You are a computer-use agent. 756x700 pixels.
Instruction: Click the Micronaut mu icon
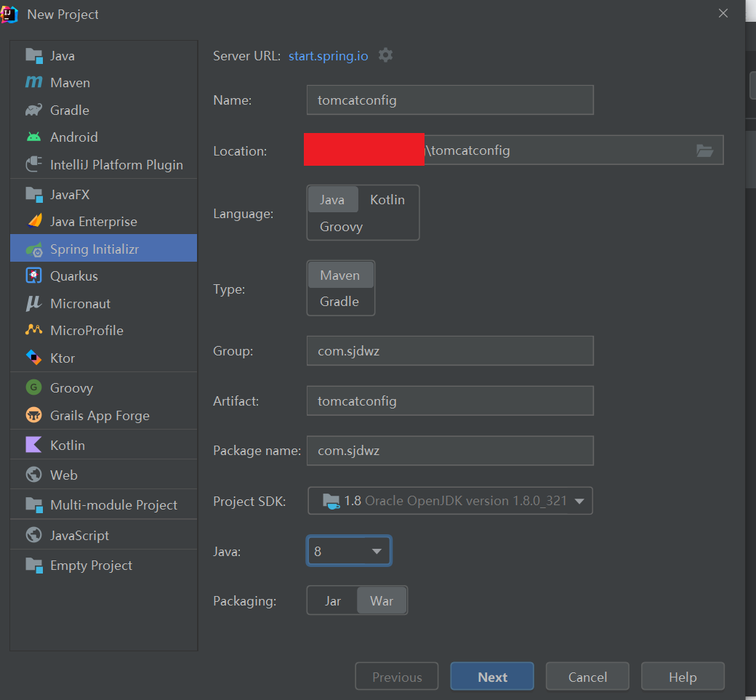pos(33,303)
